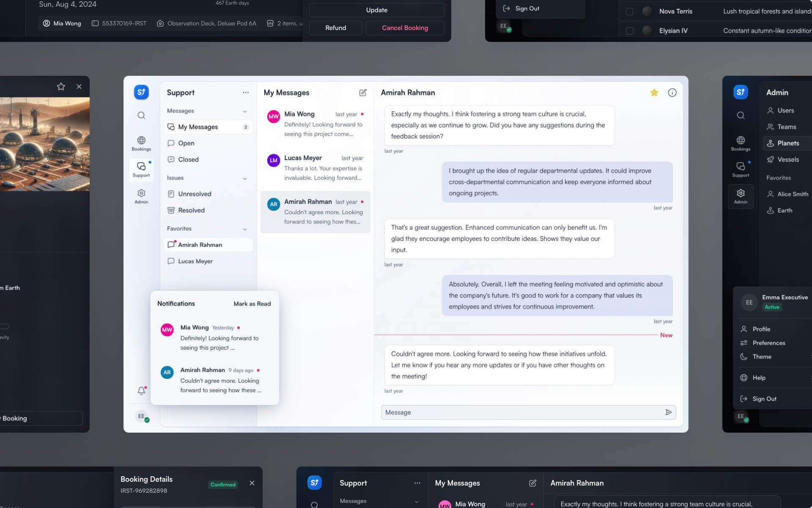812x508 pixels.
Task: Click the star/favorite icon on Amirah Rahman chat
Action: coord(654,93)
